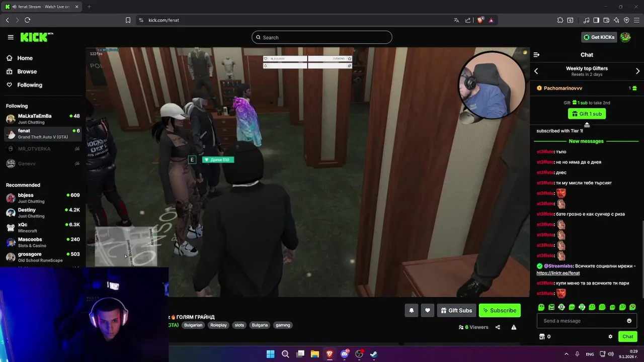Jump to New messages in chat
This screenshot has width=644, height=362.
click(586, 141)
